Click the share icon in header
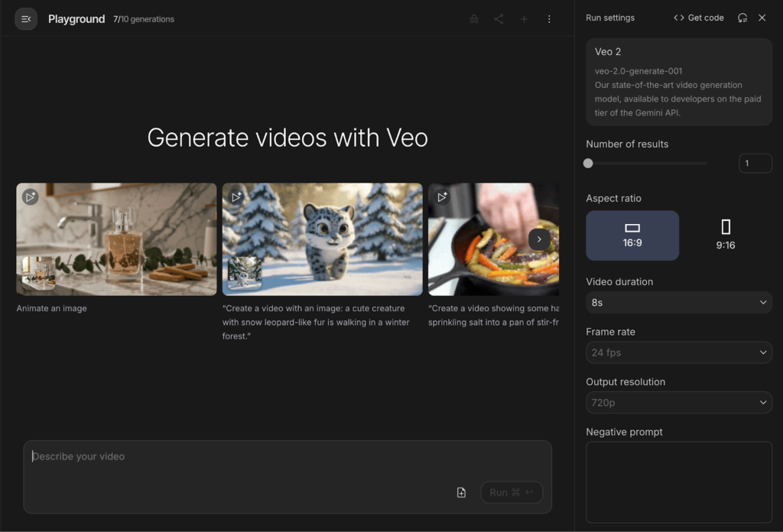Viewport: 783px width, 532px height. pyautogui.click(x=499, y=19)
